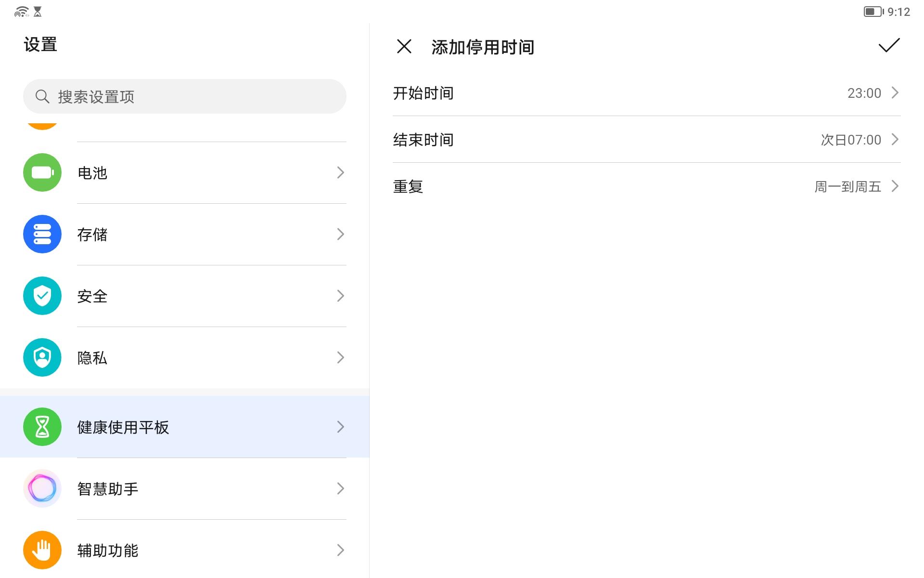Select the 智慧助手 assistant icon
Screen dimensions: 924x578
click(x=42, y=488)
